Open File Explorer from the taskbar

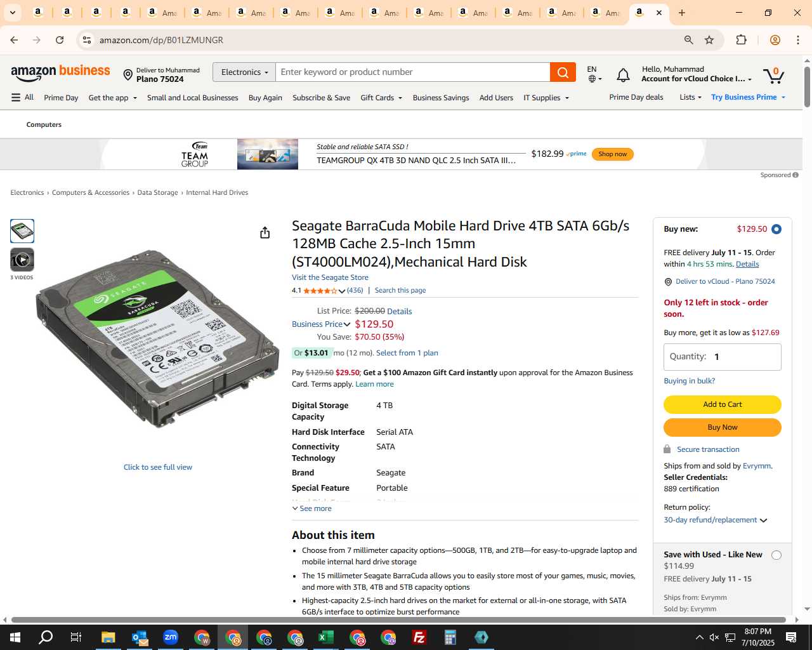(x=108, y=637)
